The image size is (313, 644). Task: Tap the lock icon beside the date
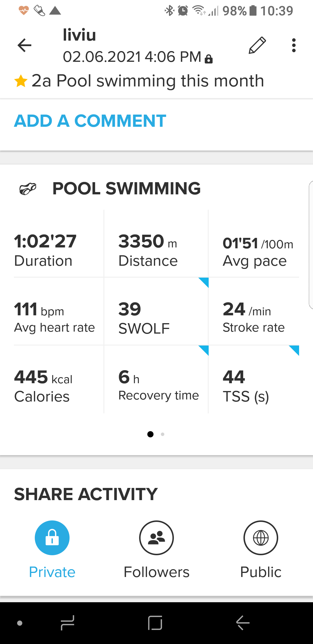coord(209,59)
